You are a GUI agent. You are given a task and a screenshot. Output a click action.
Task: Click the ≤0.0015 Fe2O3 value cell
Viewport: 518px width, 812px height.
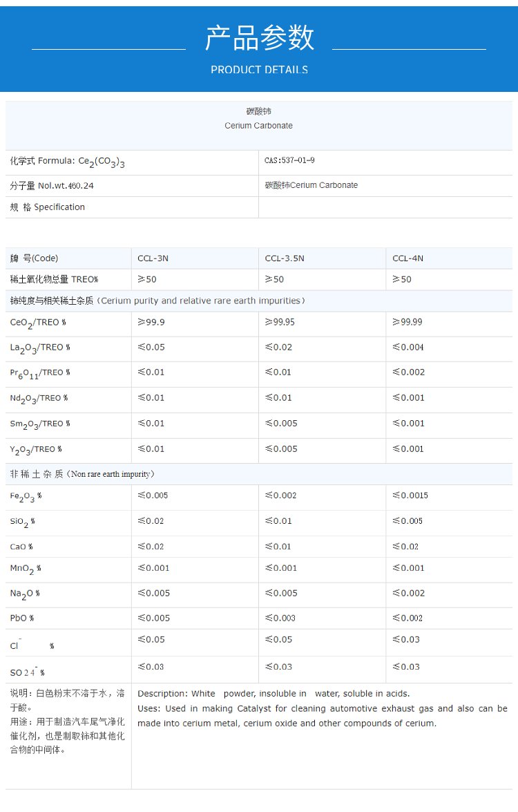tap(410, 495)
